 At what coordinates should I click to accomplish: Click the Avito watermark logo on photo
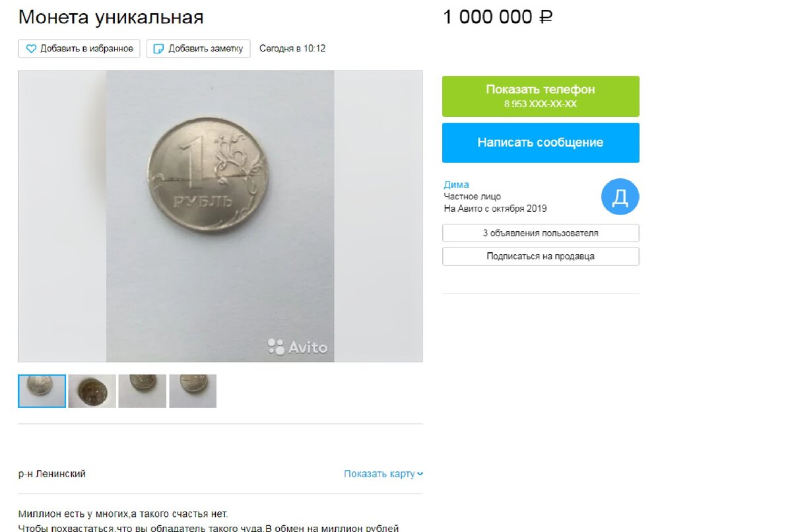point(297,347)
